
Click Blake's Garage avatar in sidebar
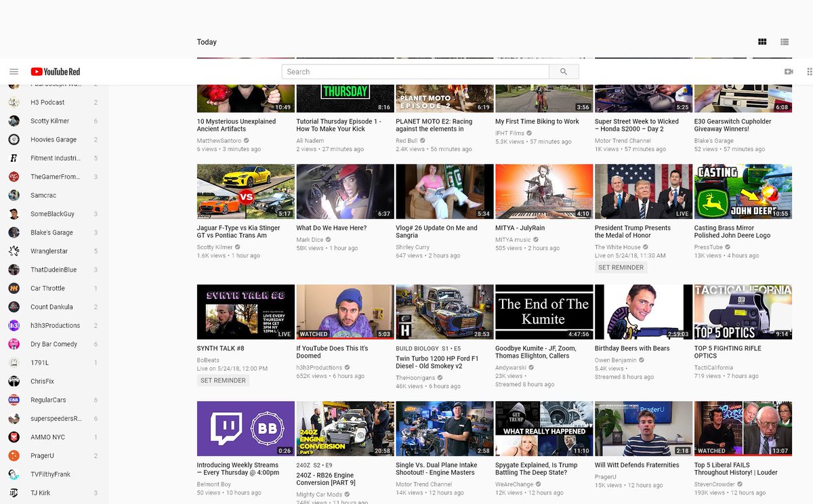click(x=14, y=232)
